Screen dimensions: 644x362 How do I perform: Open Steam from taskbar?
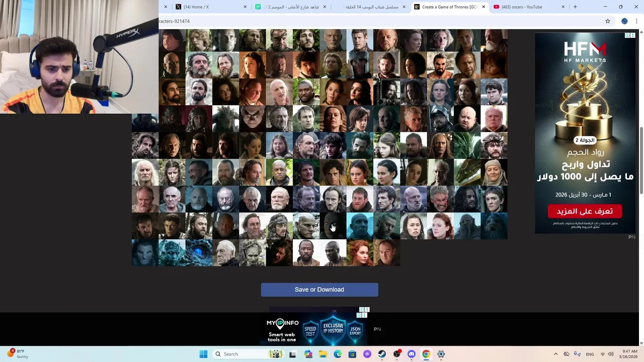[382, 354]
